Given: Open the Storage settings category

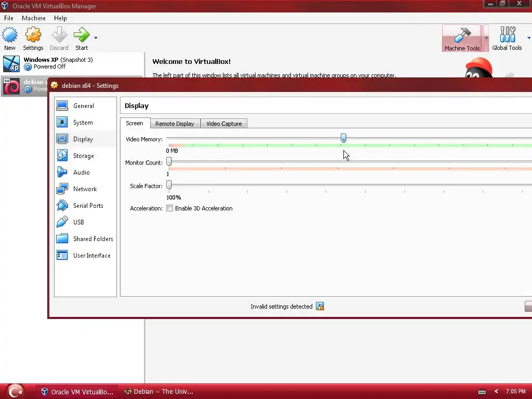Looking at the screenshot, I should (x=85, y=156).
